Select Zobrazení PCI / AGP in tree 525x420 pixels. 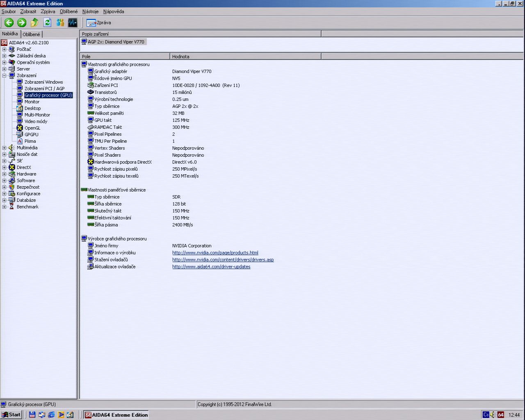pos(44,89)
